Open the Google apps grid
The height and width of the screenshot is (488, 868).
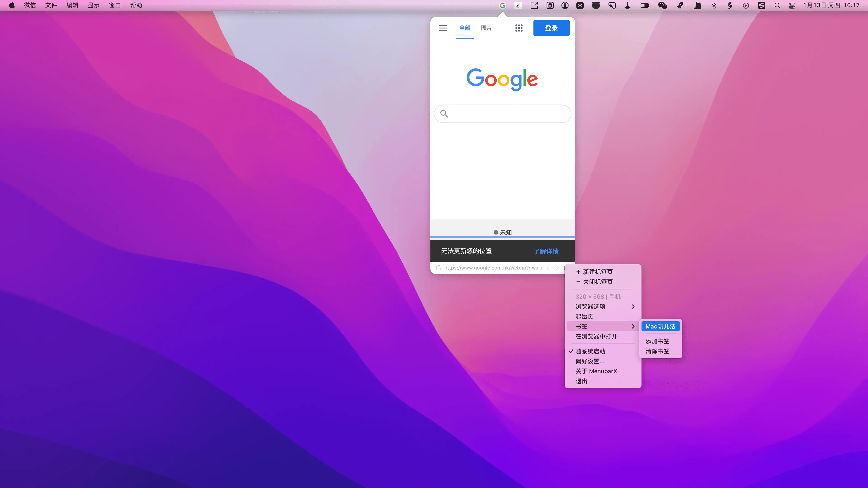pos(519,28)
